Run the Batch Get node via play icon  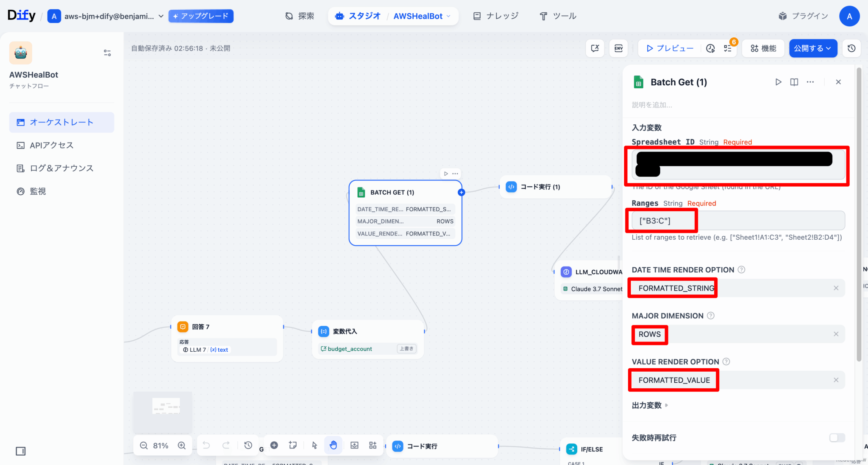(778, 82)
